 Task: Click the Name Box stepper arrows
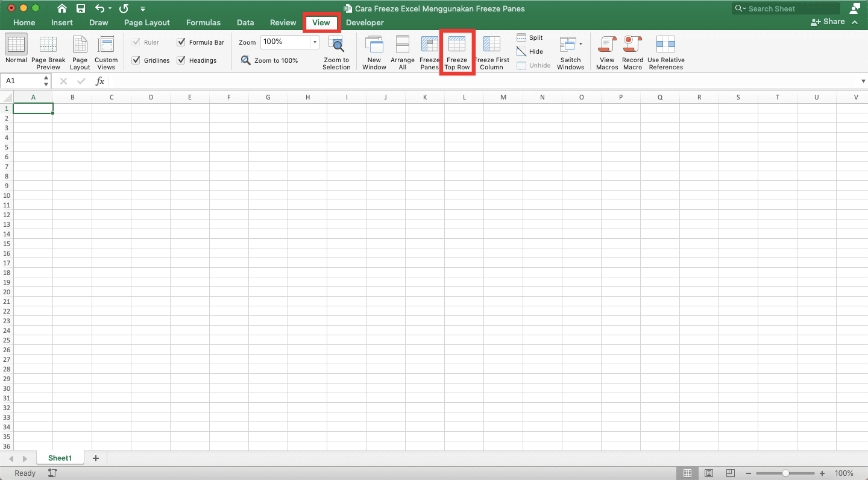[x=46, y=81]
